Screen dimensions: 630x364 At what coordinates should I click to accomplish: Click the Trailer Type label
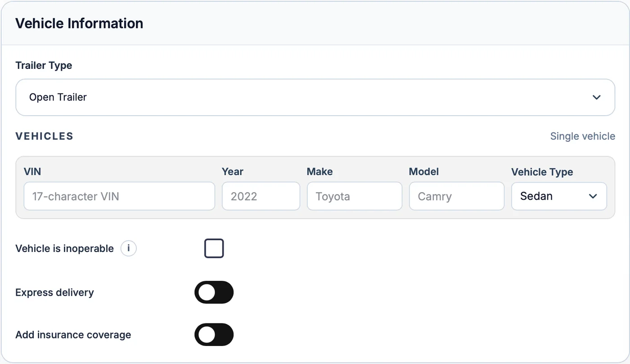click(44, 65)
